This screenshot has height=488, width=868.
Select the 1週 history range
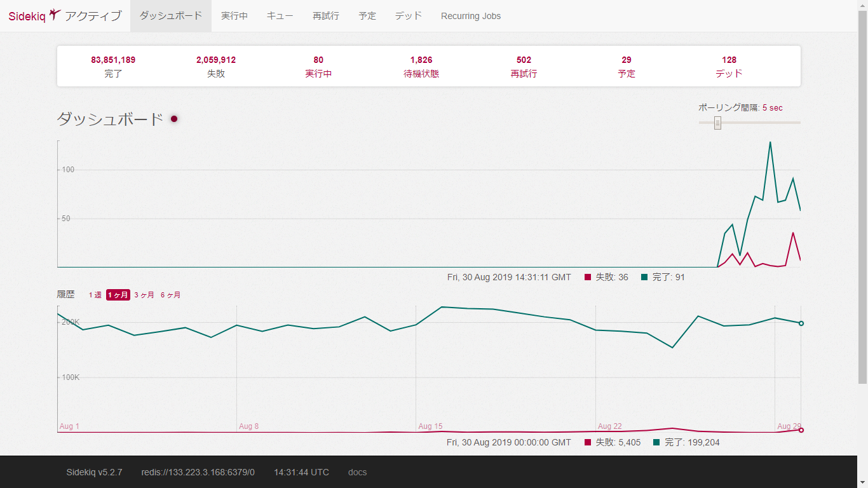click(95, 295)
